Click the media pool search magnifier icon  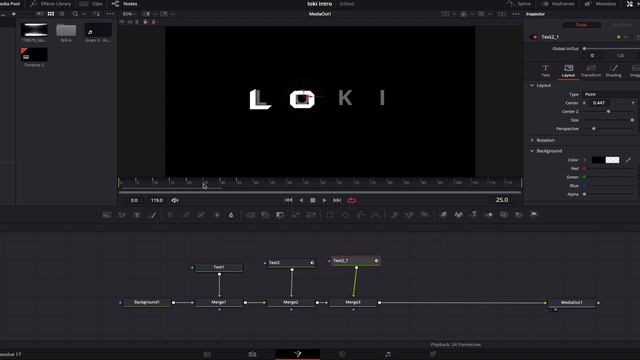click(x=75, y=14)
